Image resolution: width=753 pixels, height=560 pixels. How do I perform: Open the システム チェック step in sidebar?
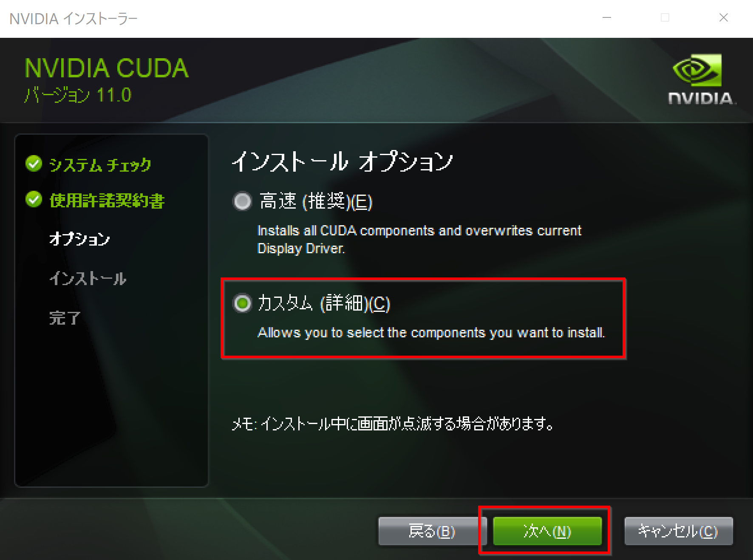100,165
